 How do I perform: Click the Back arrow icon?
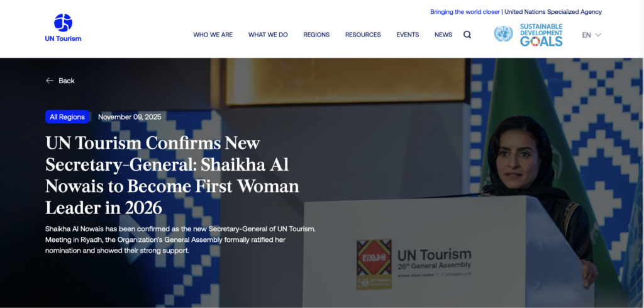click(50, 81)
